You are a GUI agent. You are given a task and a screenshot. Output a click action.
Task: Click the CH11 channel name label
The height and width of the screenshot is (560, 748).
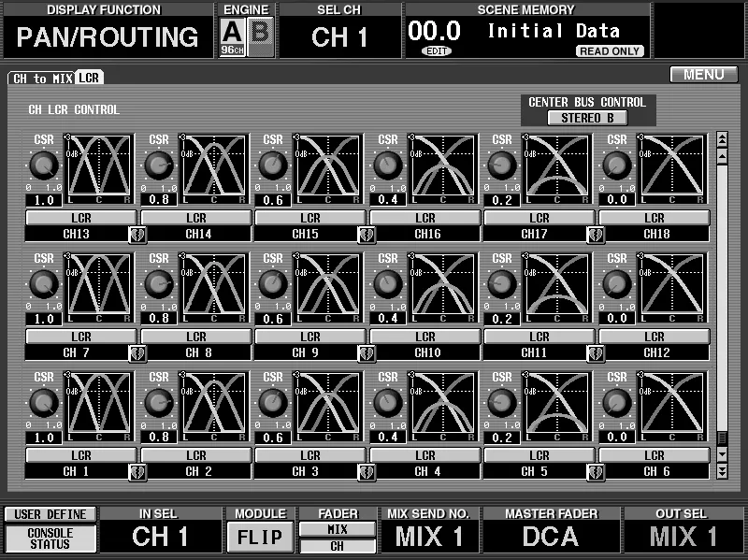coord(534,353)
